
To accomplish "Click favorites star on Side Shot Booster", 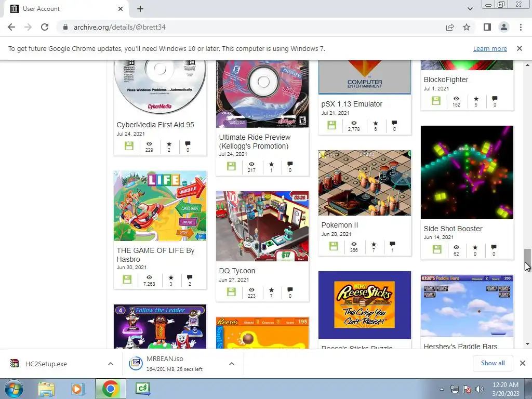I will click(475, 247).
